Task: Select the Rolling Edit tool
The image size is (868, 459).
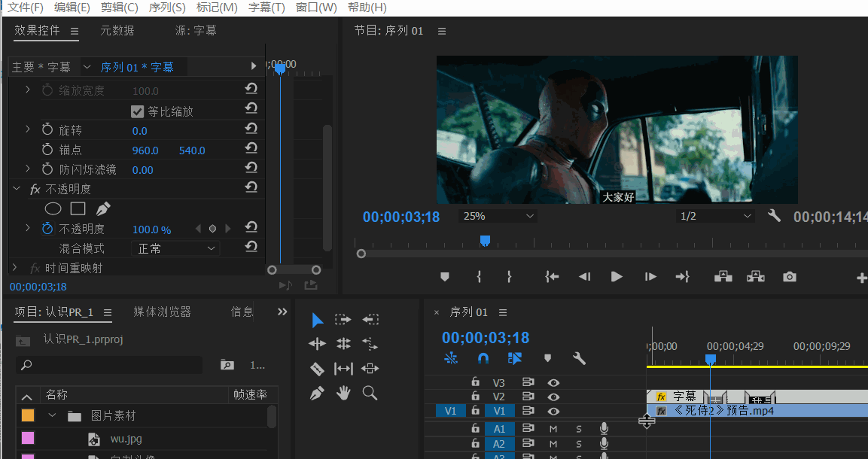Action: [x=343, y=344]
